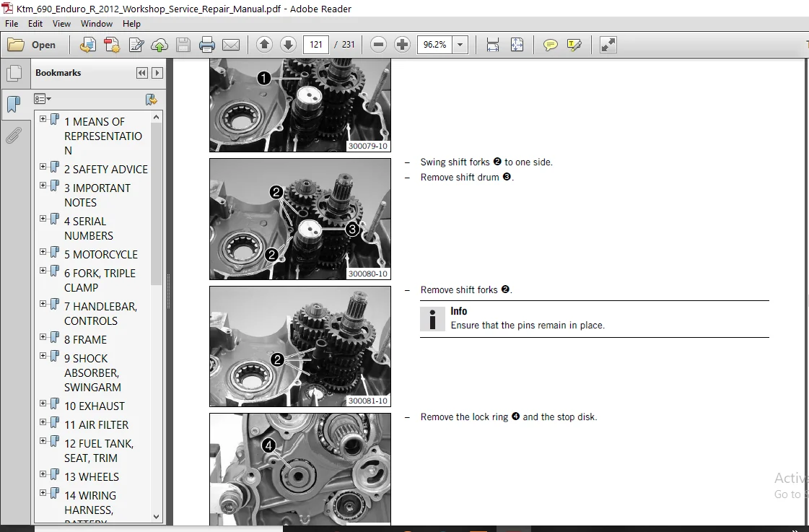Click the zoom out minus button

pyautogui.click(x=378, y=45)
